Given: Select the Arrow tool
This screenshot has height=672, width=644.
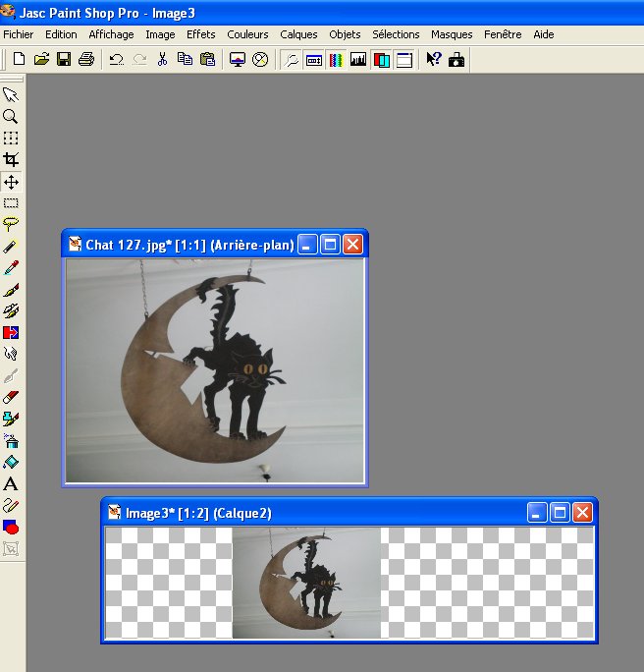Looking at the screenshot, I should point(11,94).
